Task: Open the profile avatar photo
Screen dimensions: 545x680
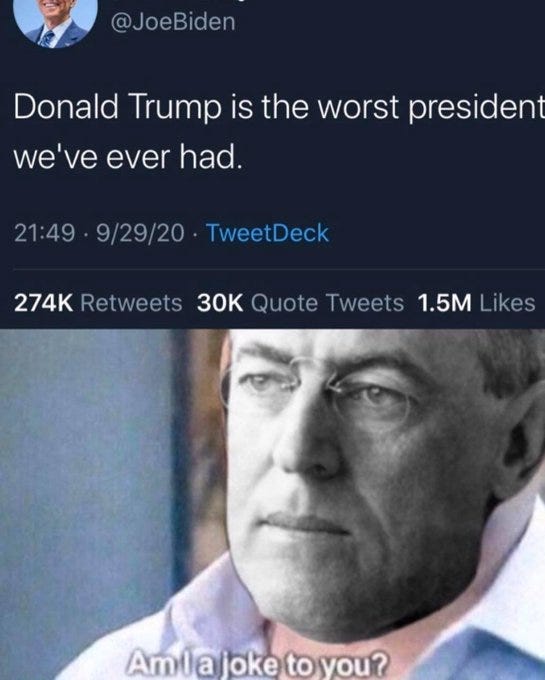Action: (x=55, y=22)
